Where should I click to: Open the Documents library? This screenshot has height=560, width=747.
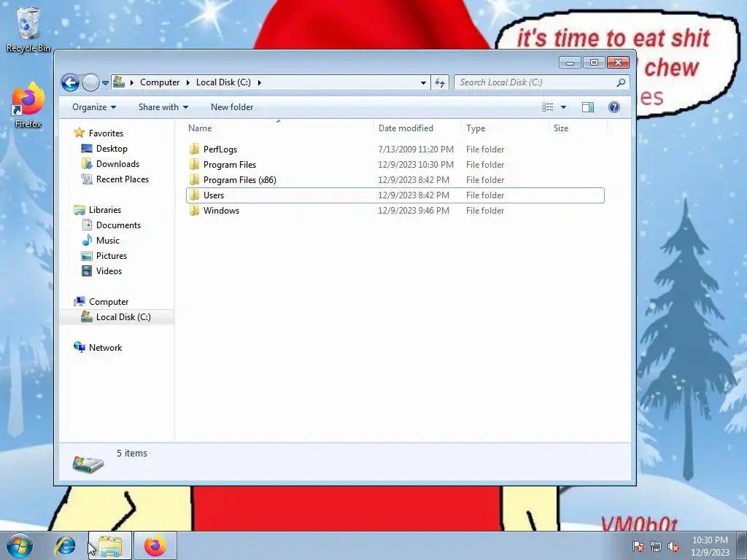(118, 225)
